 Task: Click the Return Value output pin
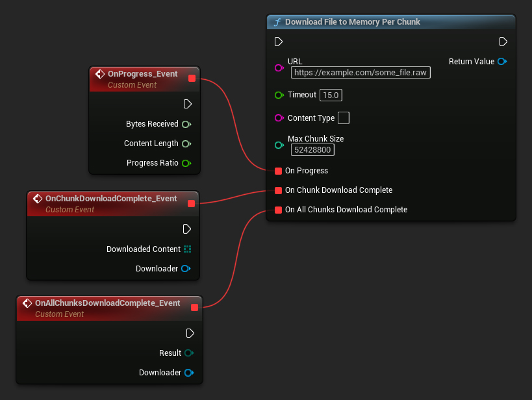501,61
